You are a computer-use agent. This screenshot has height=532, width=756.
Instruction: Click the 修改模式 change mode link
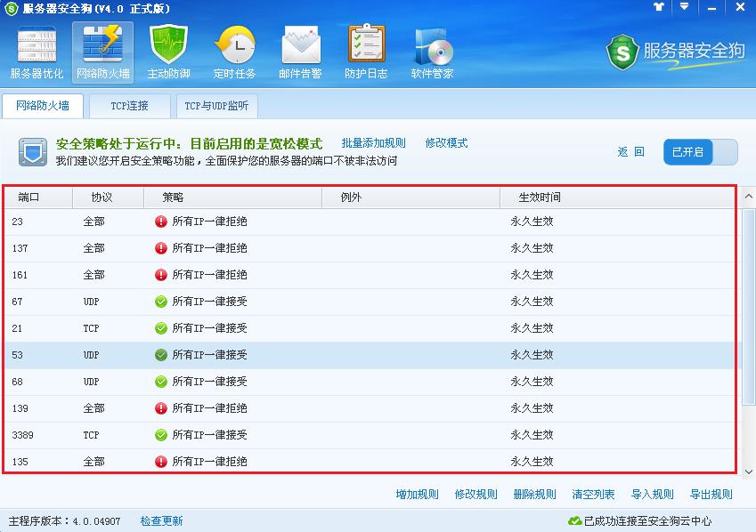(446, 143)
